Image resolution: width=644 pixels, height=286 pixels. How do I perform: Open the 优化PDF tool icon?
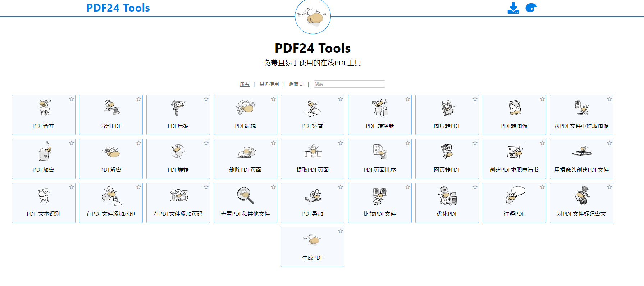point(447,196)
